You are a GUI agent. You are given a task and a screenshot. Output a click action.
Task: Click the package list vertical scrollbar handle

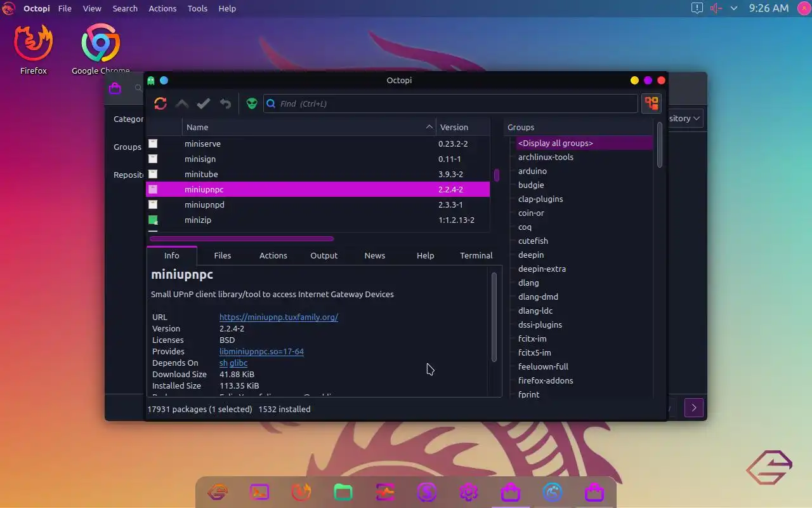click(496, 175)
